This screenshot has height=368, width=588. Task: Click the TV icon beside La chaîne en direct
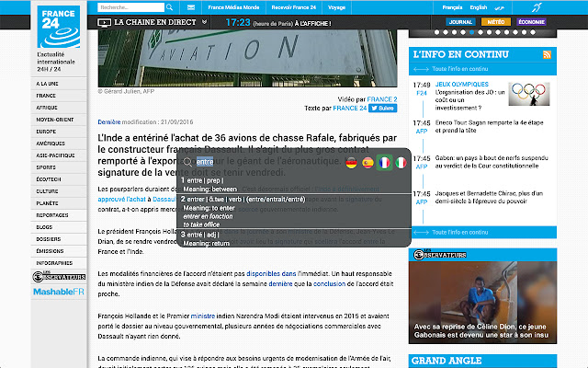point(104,22)
